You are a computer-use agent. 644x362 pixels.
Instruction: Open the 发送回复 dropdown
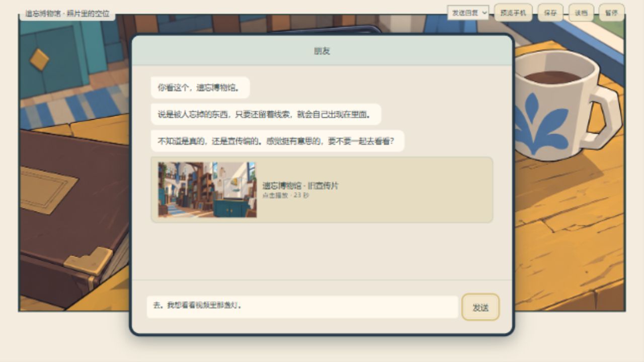click(x=468, y=13)
